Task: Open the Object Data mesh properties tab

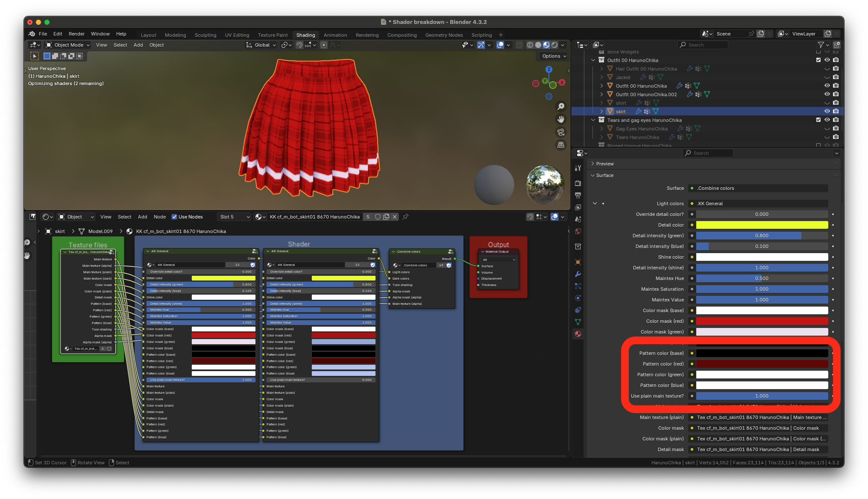Action: pos(578,322)
